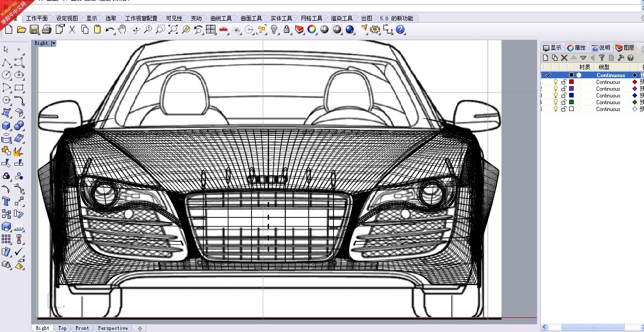Click the Zoom Extents icon
This screenshot has width=644, height=332.
point(173,30)
